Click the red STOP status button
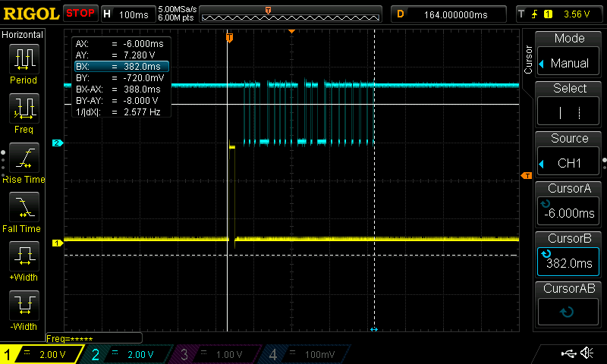This screenshot has width=607, height=364. tap(80, 14)
